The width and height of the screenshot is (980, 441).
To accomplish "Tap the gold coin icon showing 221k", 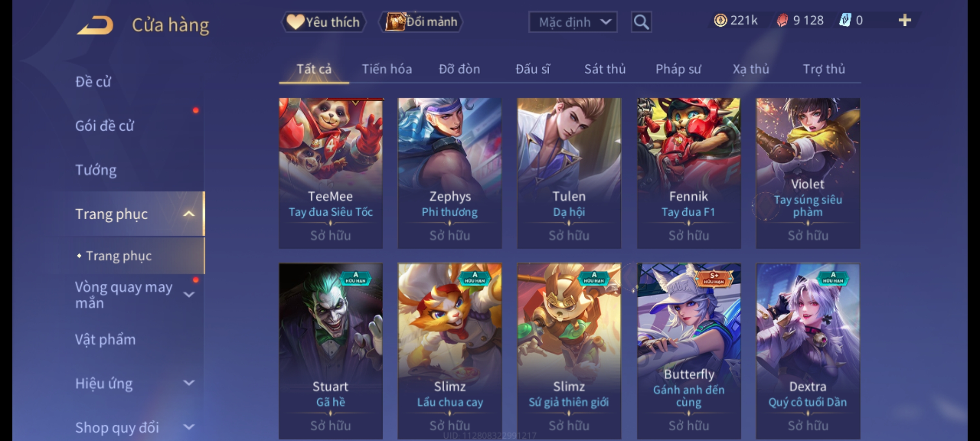I will 720,20.
